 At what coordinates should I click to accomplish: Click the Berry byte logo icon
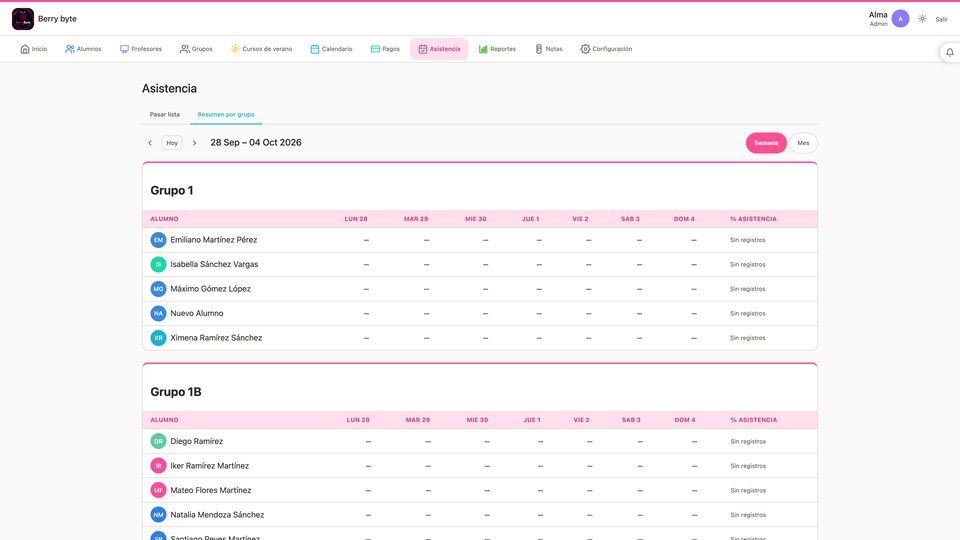pos(23,19)
